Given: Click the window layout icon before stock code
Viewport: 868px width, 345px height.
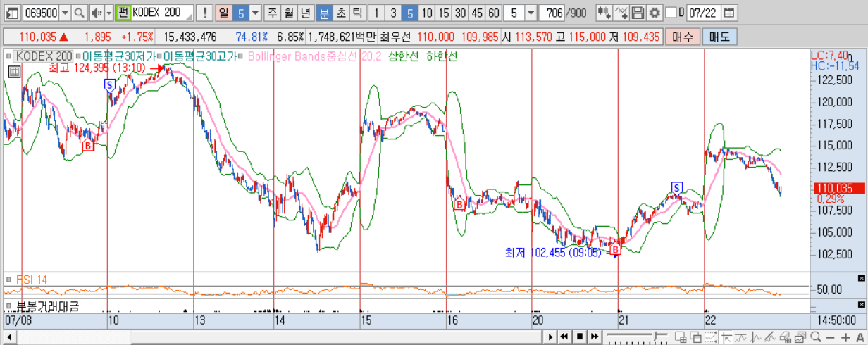Looking at the screenshot, I should [13, 13].
